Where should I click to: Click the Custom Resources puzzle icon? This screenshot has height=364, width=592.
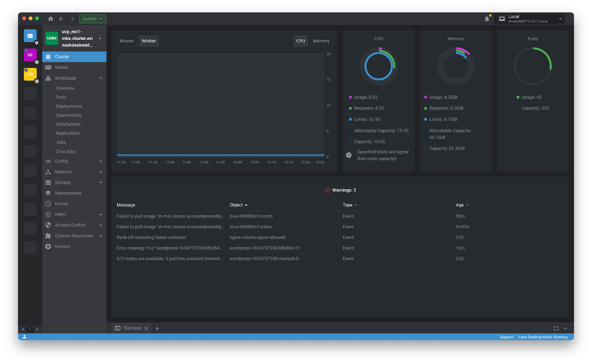coord(48,236)
